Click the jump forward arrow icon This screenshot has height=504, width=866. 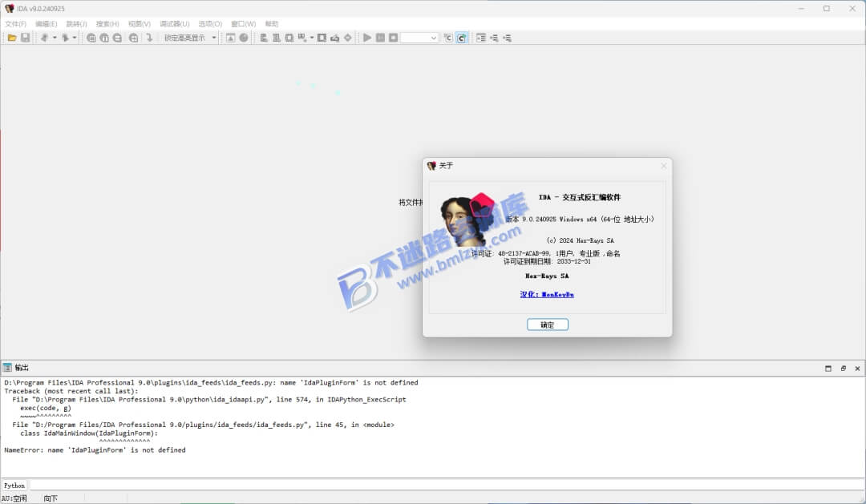[x=65, y=38]
